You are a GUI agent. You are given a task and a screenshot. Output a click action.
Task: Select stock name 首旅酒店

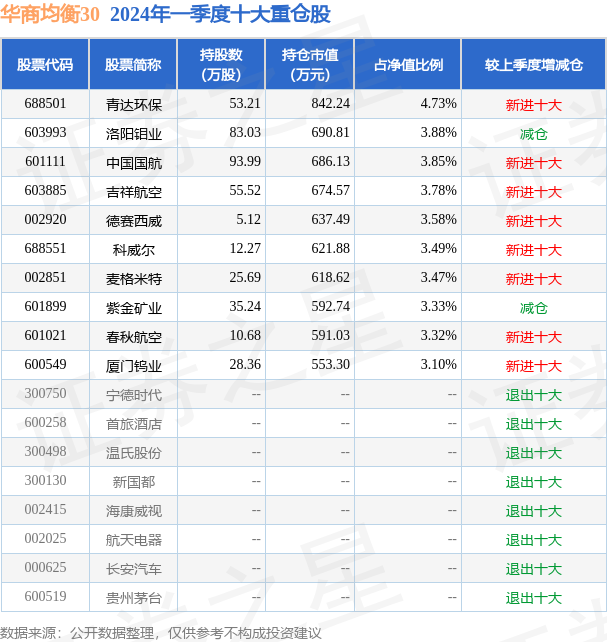[x=134, y=425]
